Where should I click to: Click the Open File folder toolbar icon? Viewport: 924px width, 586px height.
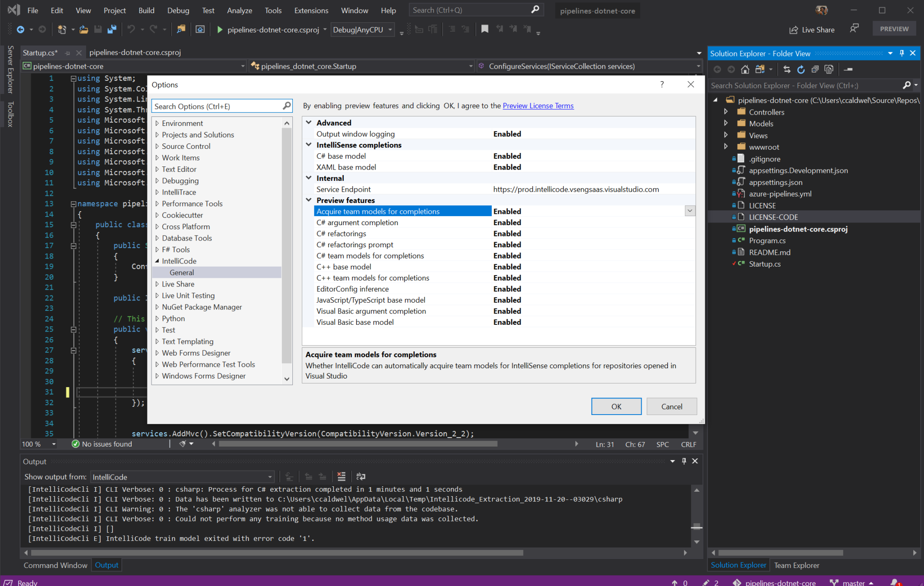tap(84, 30)
